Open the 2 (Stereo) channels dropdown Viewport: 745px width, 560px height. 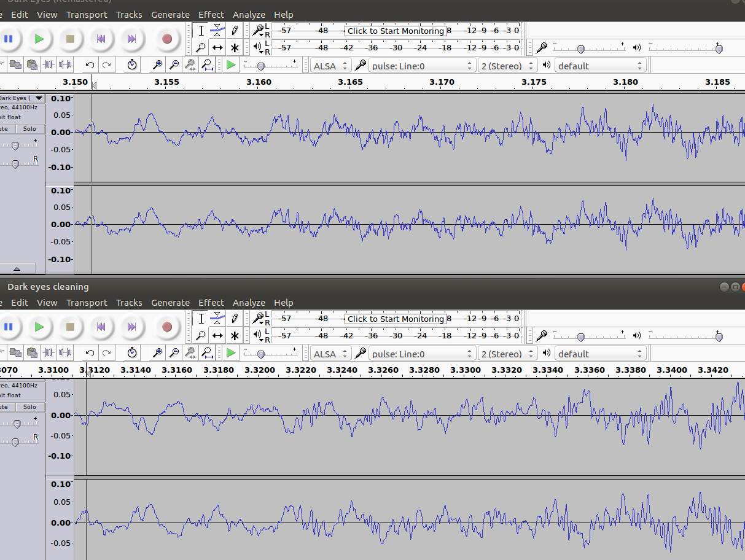(507, 65)
